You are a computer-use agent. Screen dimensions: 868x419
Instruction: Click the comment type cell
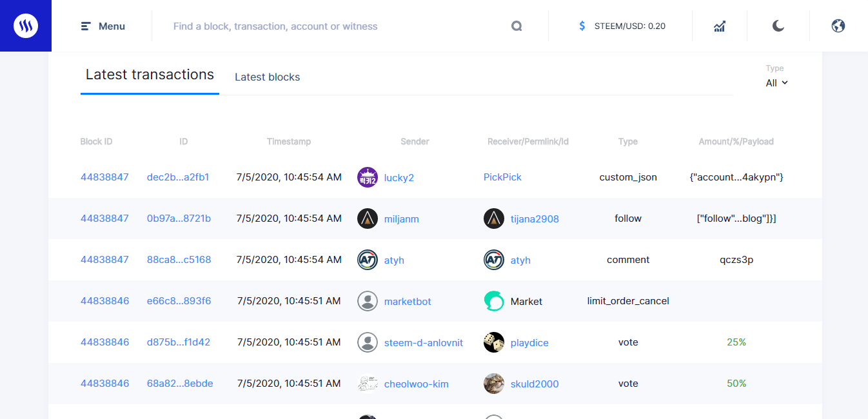point(628,260)
